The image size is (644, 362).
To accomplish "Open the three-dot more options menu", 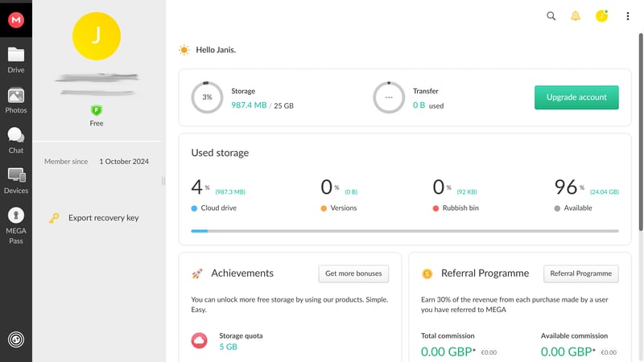I will pyautogui.click(x=628, y=16).
